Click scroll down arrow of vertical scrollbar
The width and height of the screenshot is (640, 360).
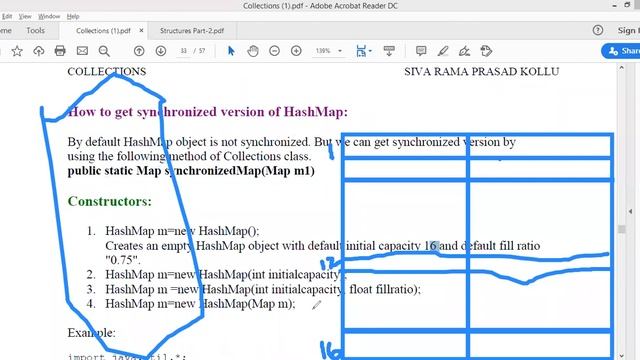(621, 356)
